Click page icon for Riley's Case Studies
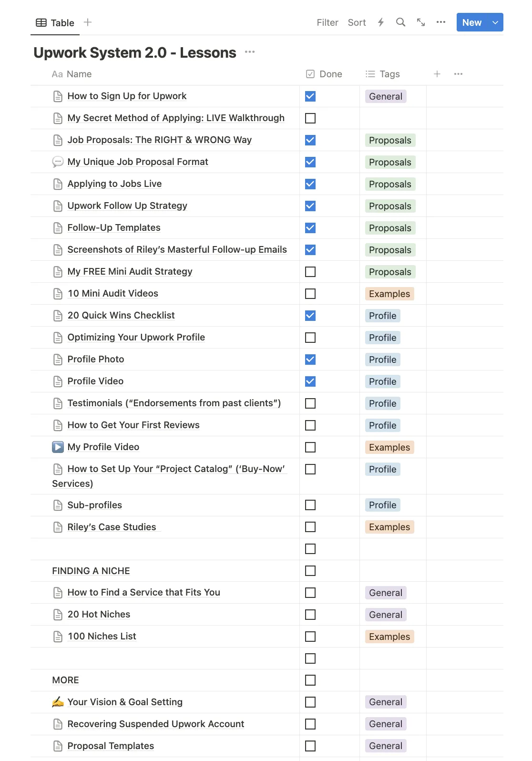 58,527
